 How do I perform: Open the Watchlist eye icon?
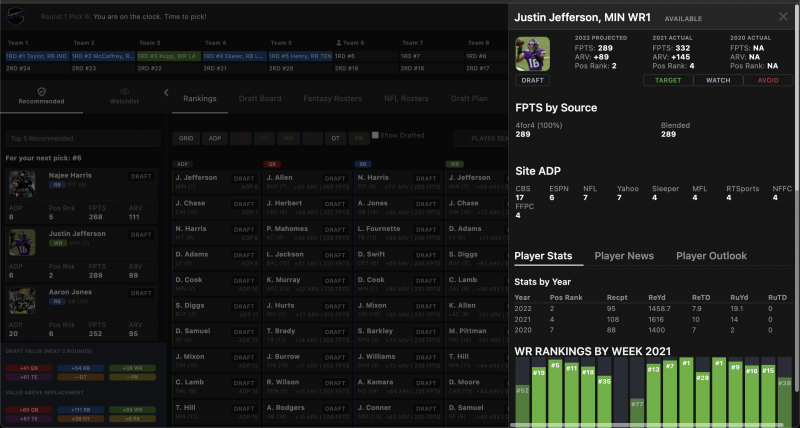pyautogui.click(x=124, y=91)
